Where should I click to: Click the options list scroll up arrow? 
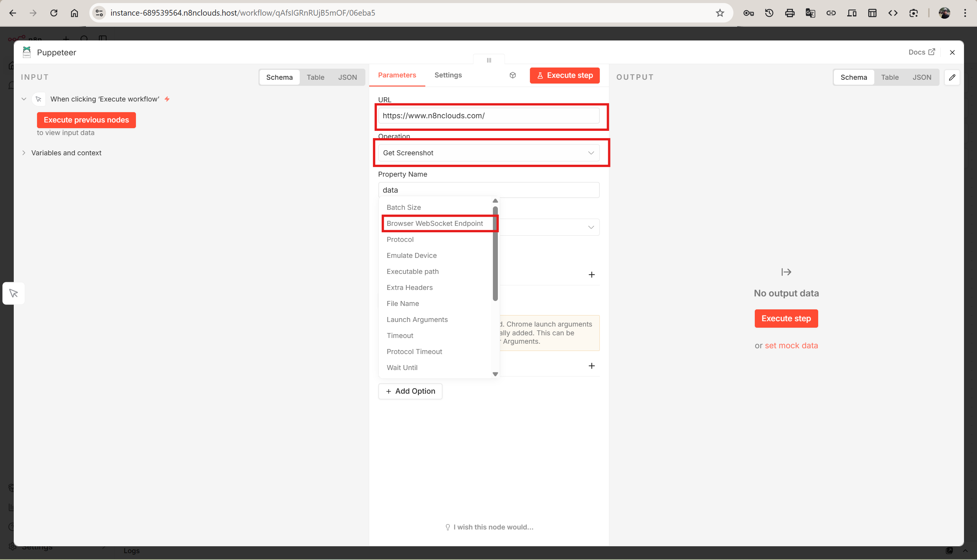click(496, 201)
